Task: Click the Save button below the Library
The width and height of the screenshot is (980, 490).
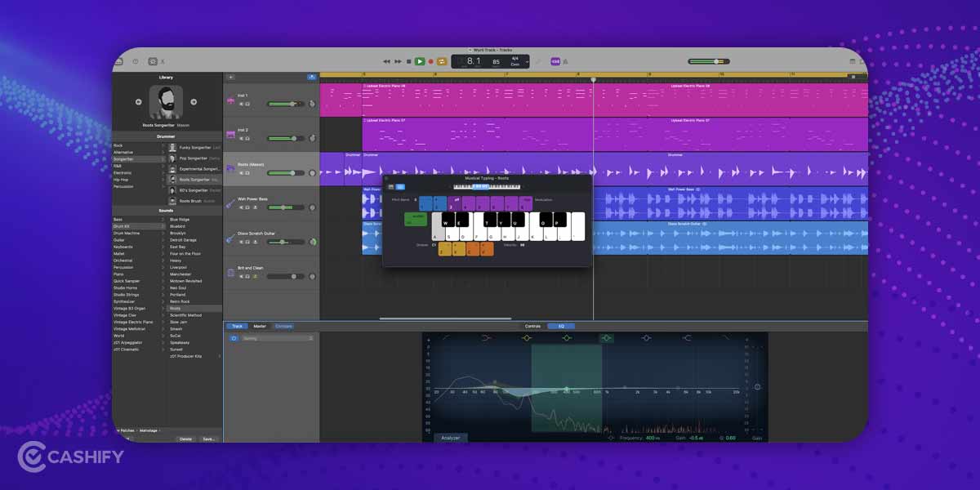Action: point(210,439)
